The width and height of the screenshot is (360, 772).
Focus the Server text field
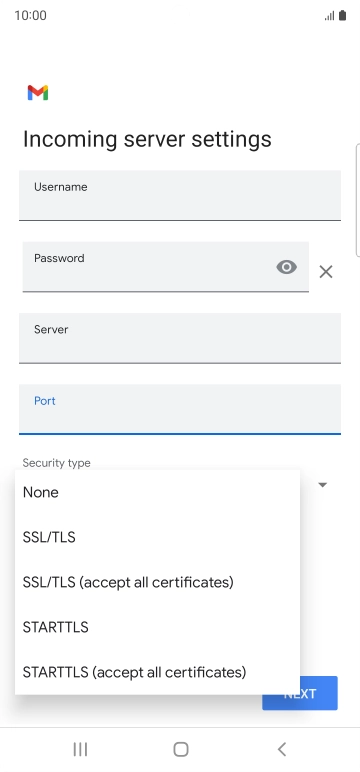coord(180,338)
